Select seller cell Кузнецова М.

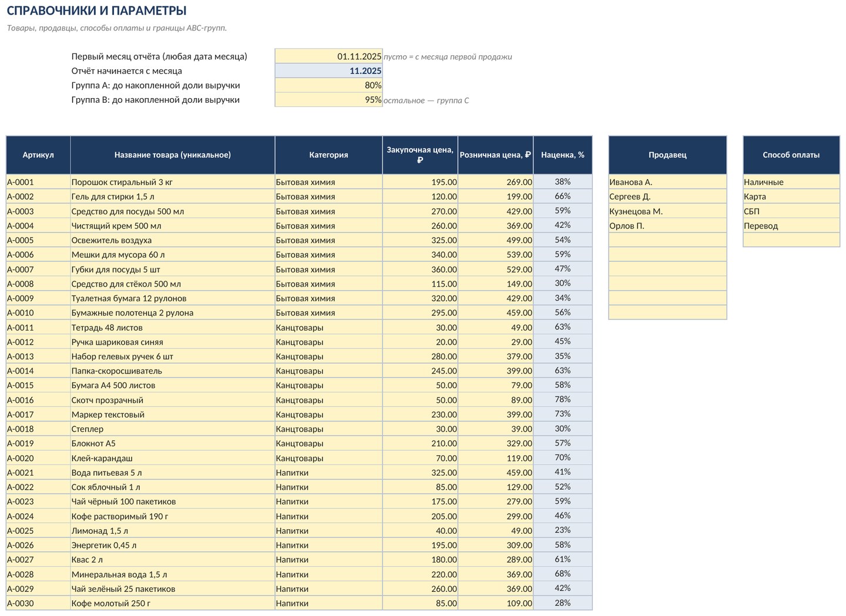coord(667,211)
